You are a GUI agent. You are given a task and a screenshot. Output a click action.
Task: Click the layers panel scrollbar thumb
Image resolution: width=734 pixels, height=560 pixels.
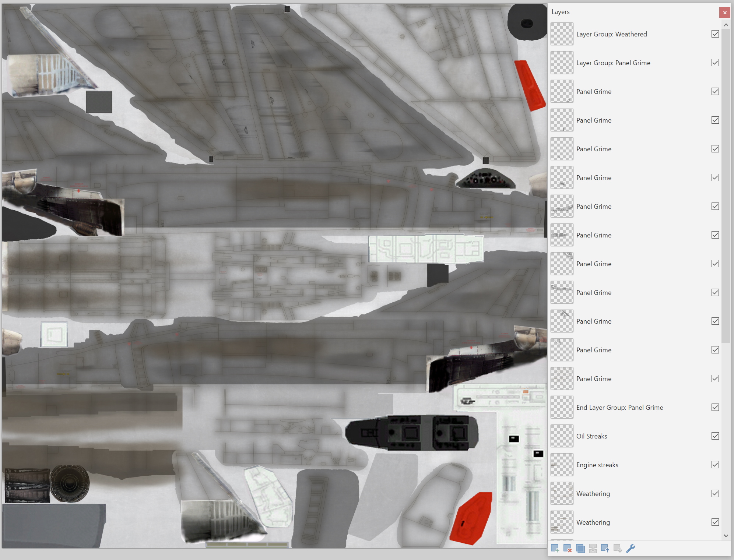726,184
